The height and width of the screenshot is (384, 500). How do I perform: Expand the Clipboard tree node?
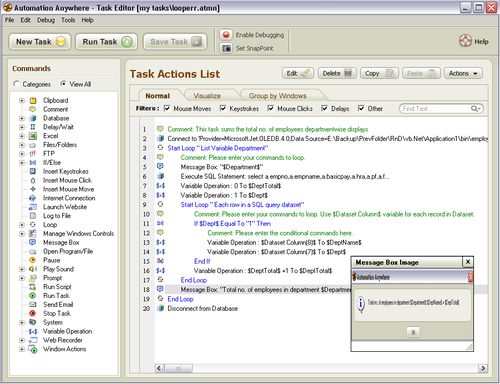click(x=22, y=100)
